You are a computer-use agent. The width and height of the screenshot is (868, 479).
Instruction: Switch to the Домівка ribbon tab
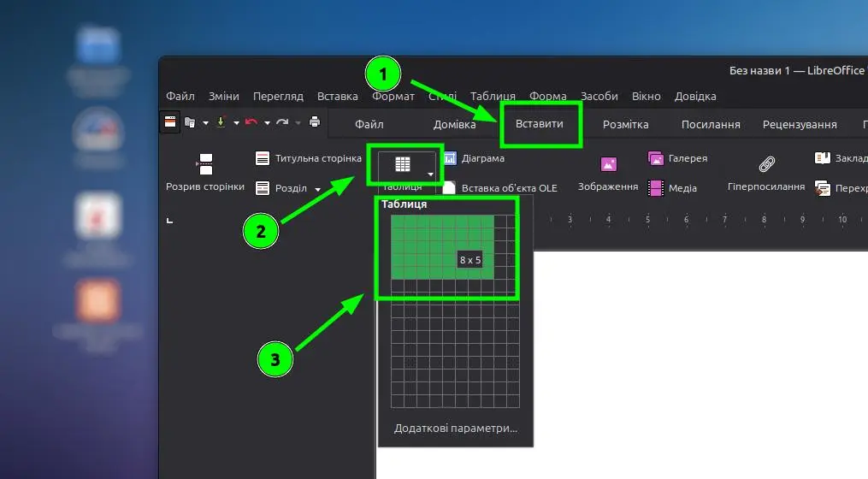coord(454,125)
